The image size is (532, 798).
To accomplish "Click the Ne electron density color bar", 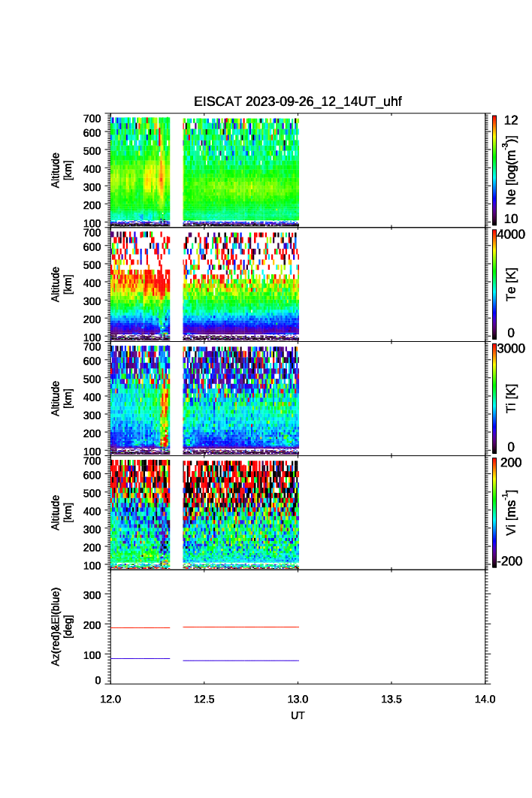I will coord(494,170).
